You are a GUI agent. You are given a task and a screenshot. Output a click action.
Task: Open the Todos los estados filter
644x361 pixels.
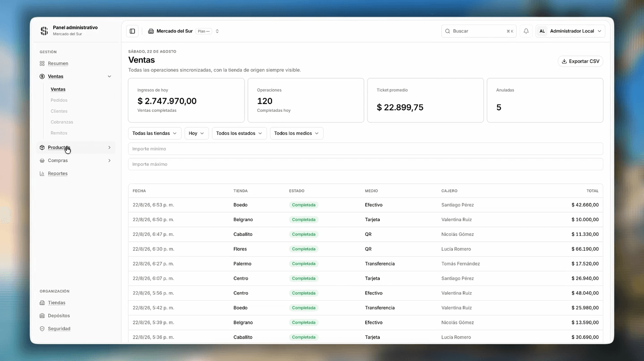[239, 133]
